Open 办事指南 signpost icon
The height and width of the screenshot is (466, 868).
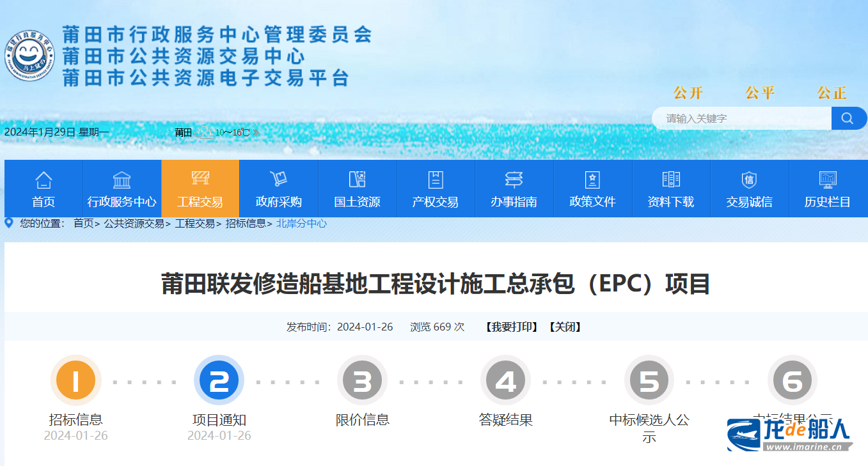[x=514, y=180]
